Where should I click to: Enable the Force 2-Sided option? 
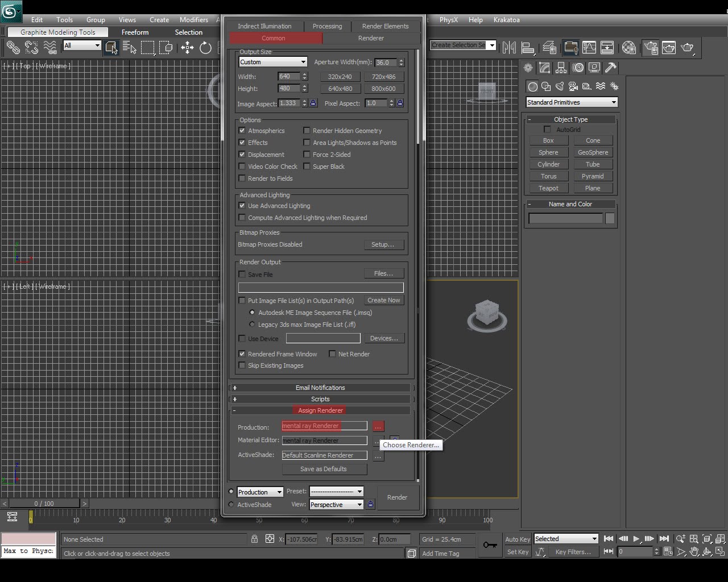click(307, 155)
